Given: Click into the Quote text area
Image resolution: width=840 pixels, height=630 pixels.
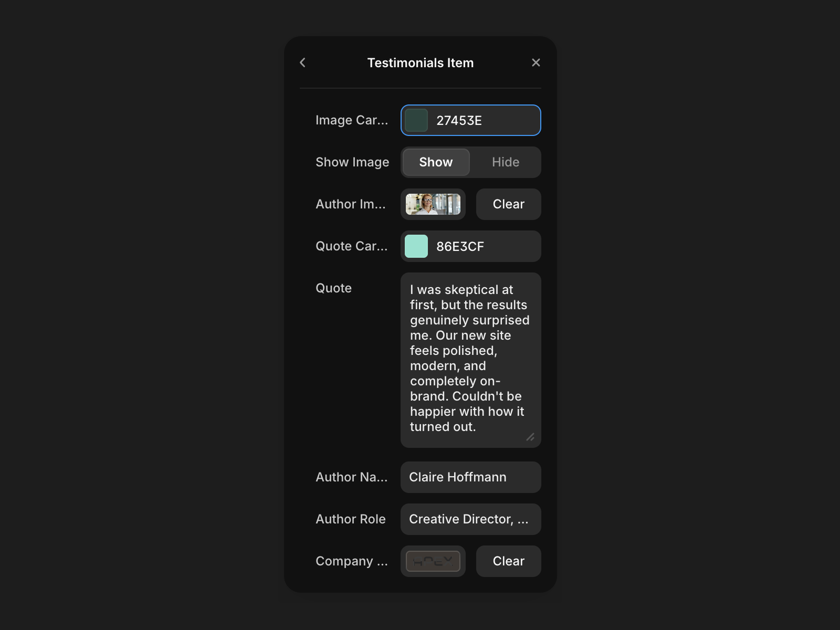Looking at the screenshot, I should tap(471, 360).
